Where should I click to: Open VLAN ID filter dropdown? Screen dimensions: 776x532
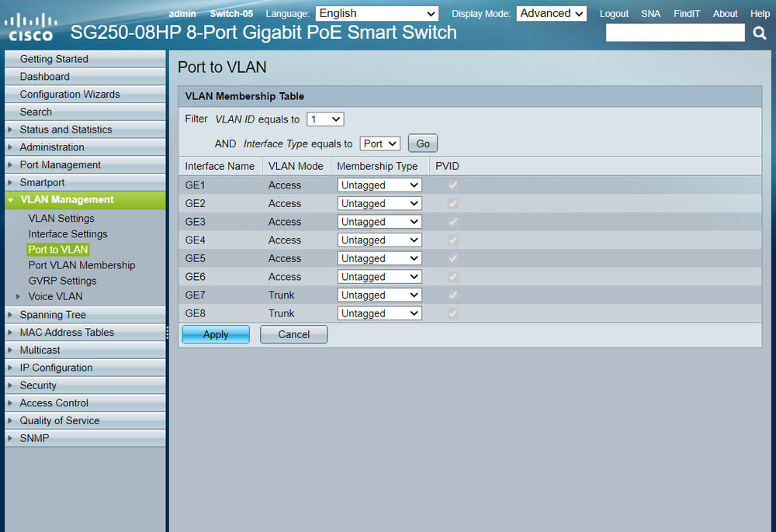[325, 119]
